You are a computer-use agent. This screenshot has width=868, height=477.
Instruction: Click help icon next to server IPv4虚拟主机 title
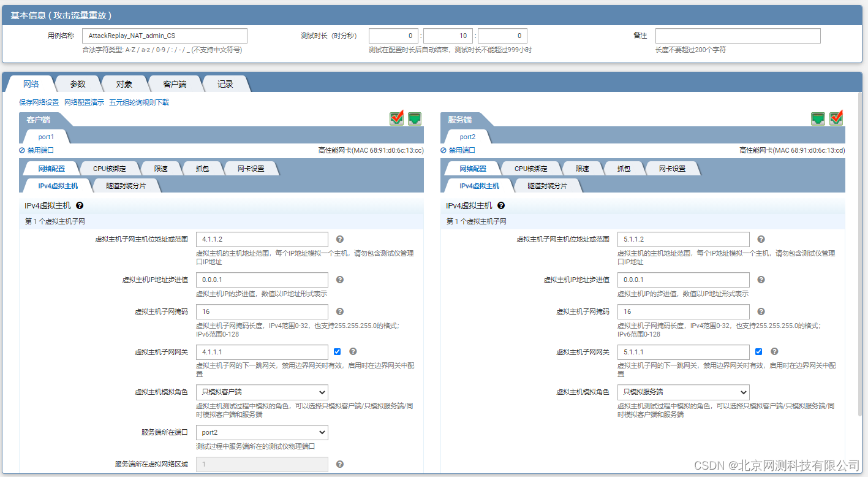click(501, 206)
